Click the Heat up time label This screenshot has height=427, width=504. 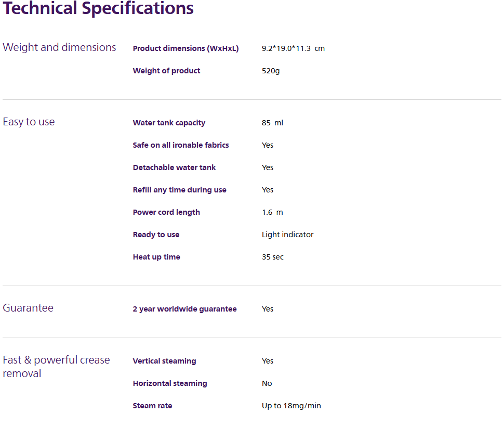tap(156, 257)
